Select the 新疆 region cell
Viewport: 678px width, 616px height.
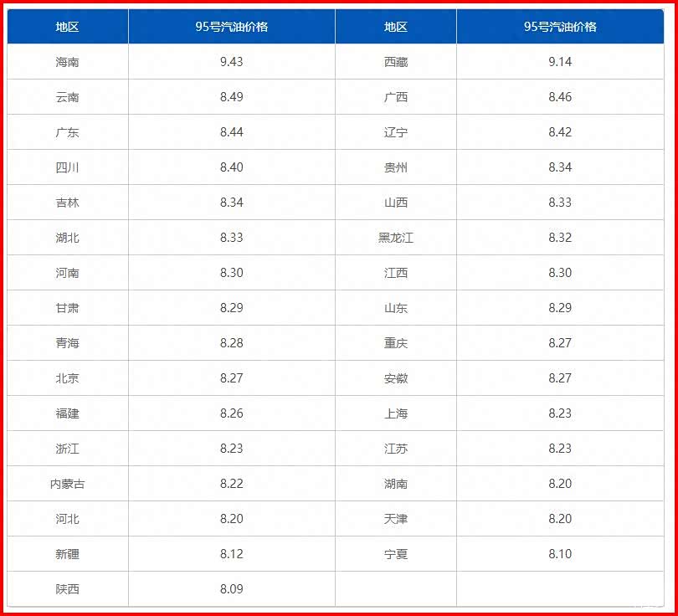(67, 554)
